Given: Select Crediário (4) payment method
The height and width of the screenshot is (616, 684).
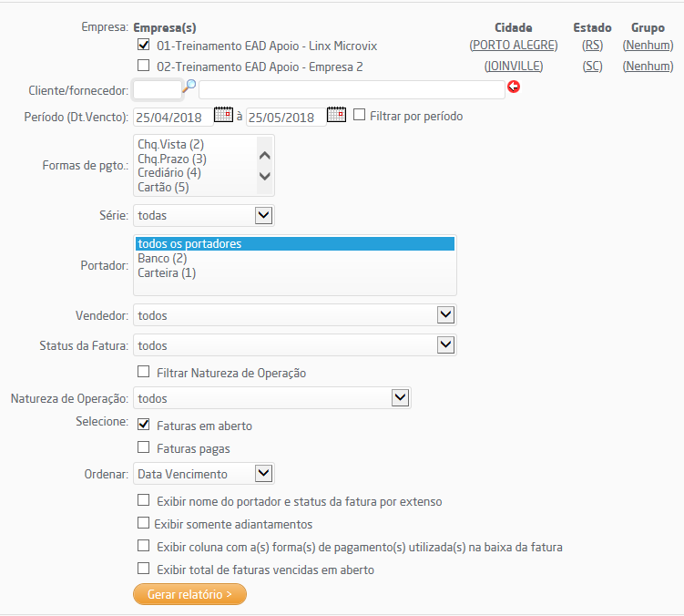Looking at the screenshot, I should (169, 172).
